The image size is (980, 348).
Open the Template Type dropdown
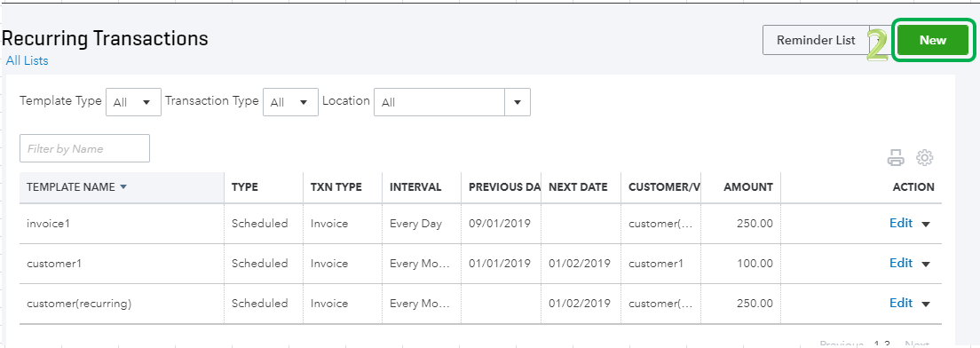click(134, 102)
